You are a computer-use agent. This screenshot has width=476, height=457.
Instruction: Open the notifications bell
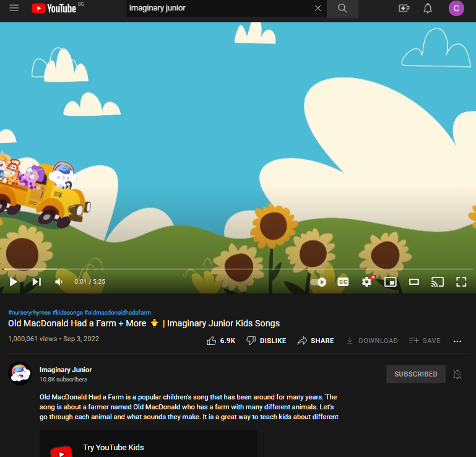[x=428, y=8]
